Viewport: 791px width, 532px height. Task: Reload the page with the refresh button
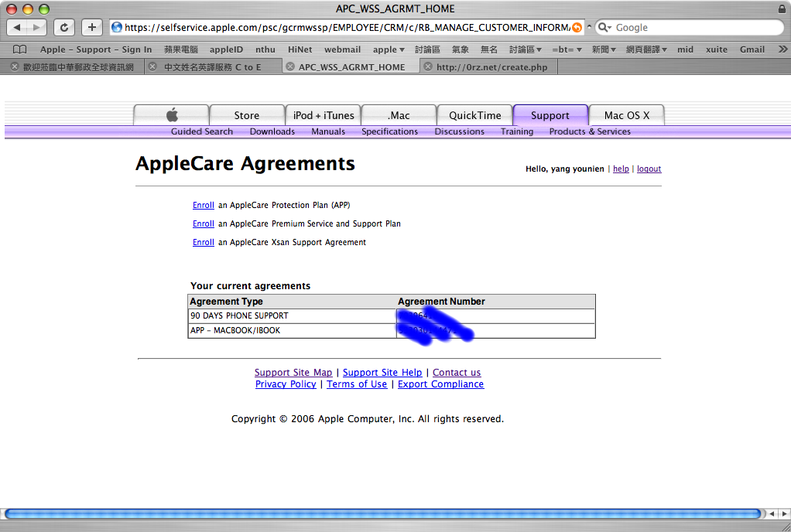click(64, 27)
